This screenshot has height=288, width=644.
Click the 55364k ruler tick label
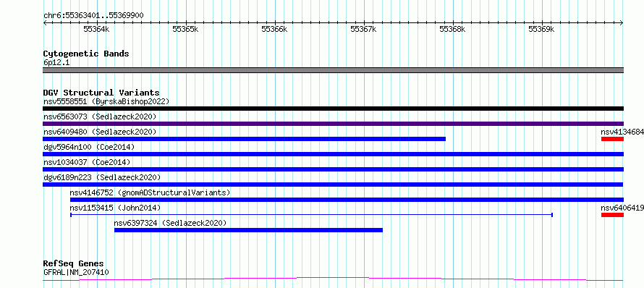click(96, 29)
